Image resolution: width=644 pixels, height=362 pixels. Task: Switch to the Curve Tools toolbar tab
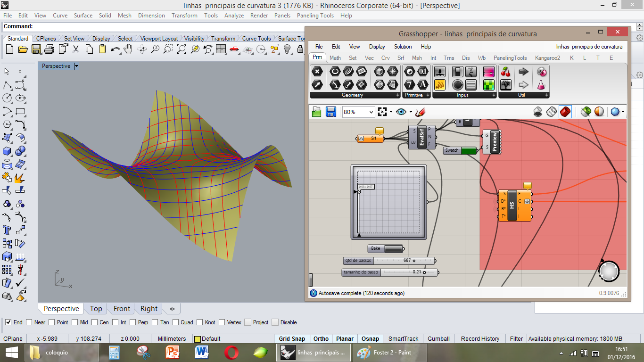(x=256, y=39)
